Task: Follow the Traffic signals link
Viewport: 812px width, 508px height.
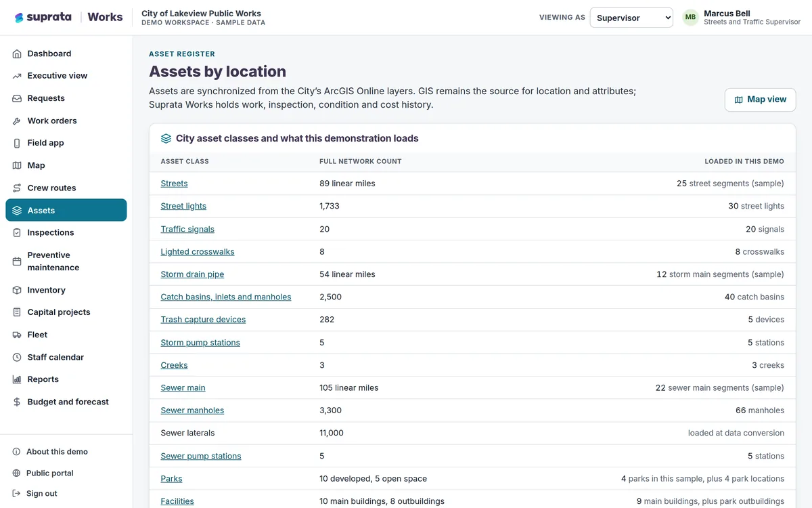Action: [x=187, y=229]
